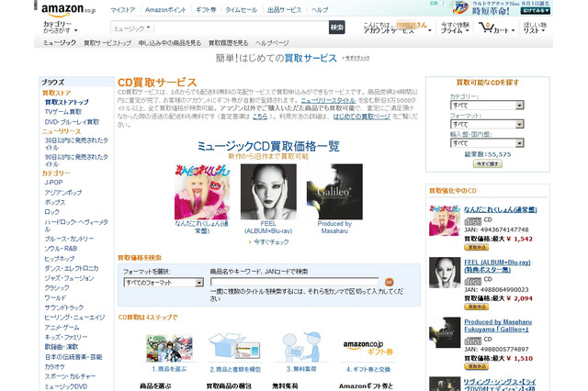
Task: Click 買取申込 button for FEEL album
Action: click(476, 307)
